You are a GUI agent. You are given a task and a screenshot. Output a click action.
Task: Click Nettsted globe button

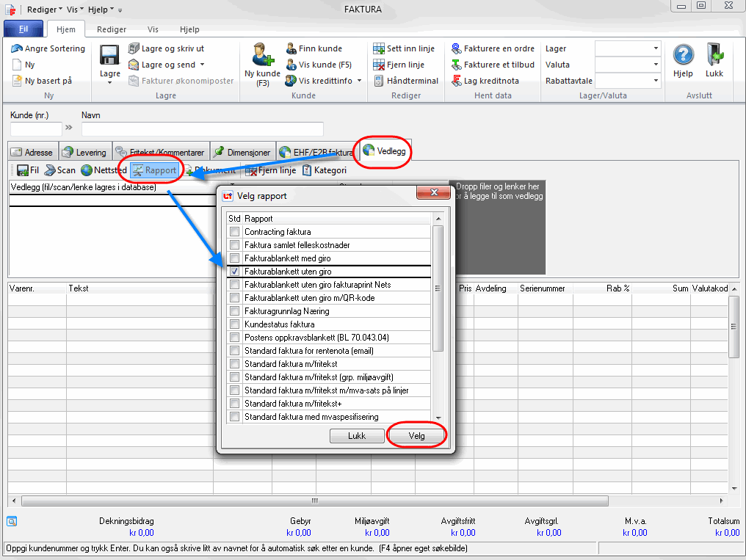pyautogui.click(x=104, y=170)
